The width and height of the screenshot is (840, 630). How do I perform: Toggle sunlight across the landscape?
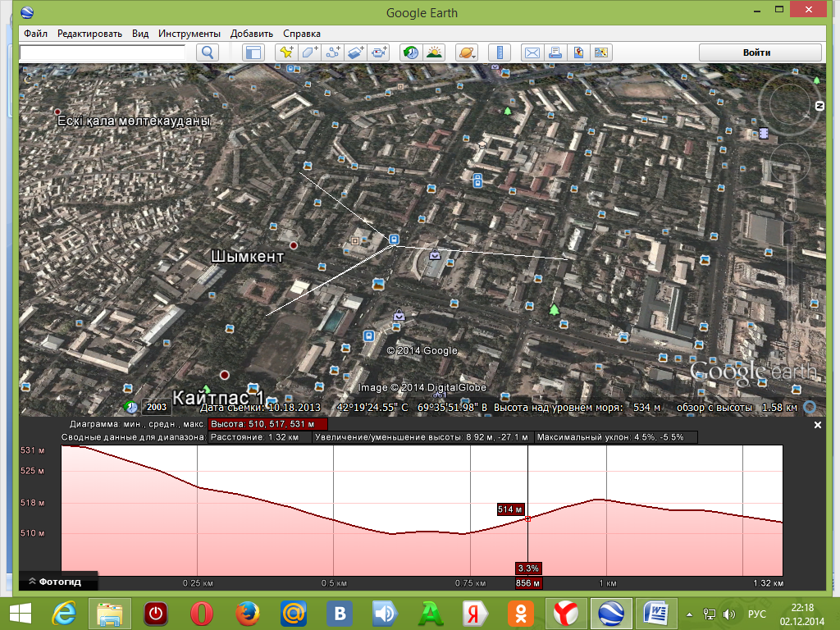434,52
